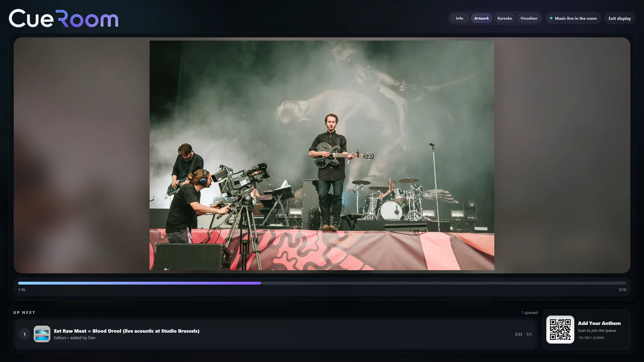
Task: Click the green live status dot
Action: point(551,18)
